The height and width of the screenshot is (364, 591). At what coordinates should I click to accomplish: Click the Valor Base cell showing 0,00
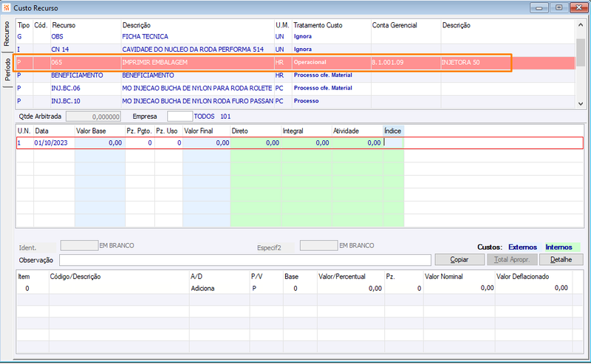click(100, 142)
